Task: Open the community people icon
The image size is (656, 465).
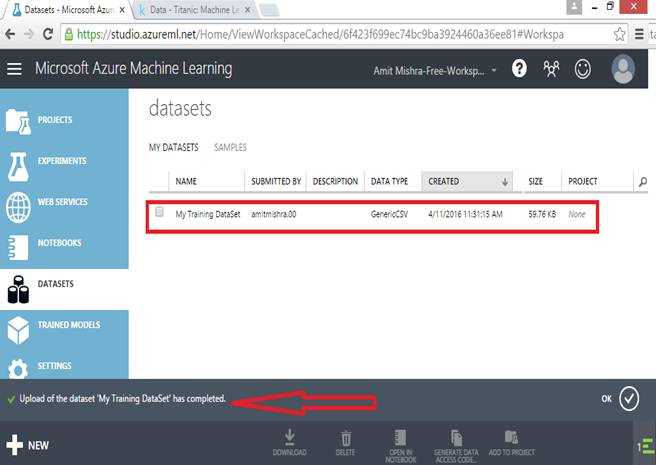Action: tap(551, 69)
